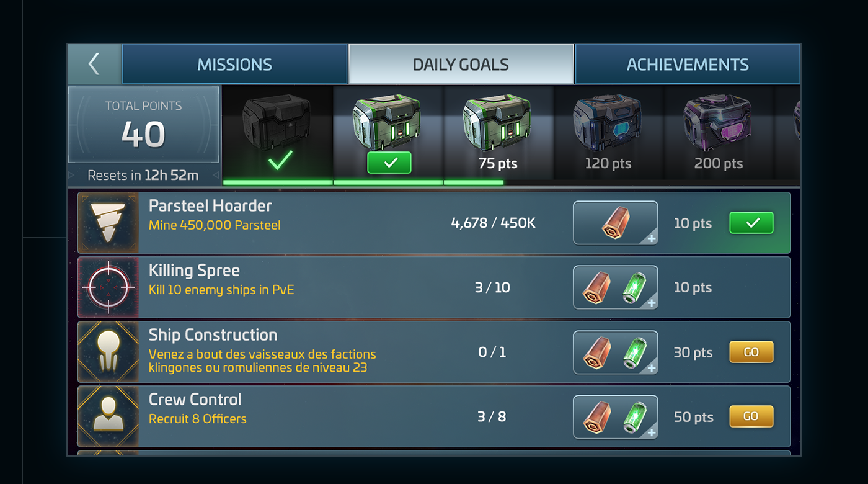The image size is (868, 484).
Task: Open the 200 pts purple reward chest
Action: [718, 124]
